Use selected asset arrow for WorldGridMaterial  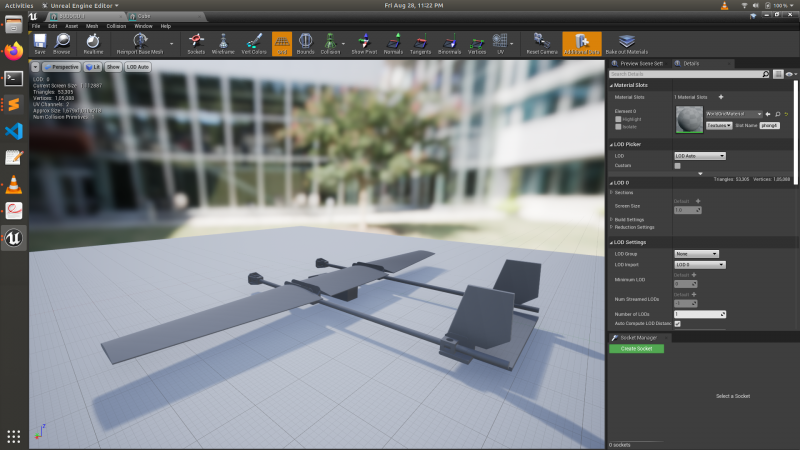tap(768, 114)
